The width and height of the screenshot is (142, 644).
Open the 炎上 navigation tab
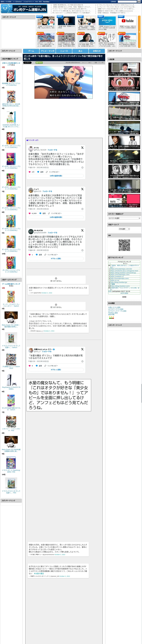tap(80, 51)
